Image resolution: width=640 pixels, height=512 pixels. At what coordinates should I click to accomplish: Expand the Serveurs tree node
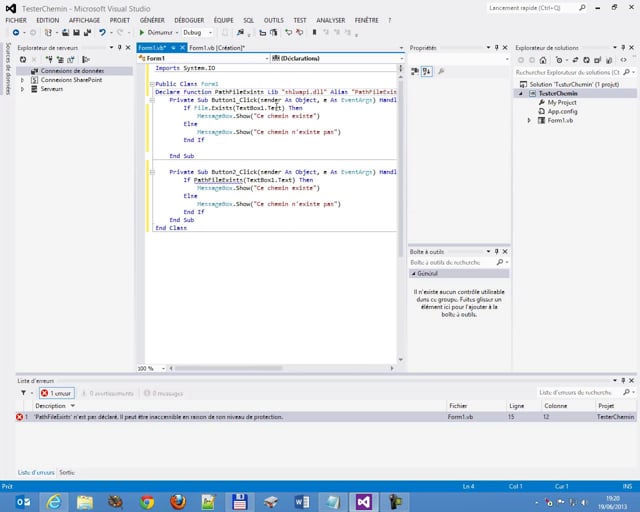[x=23, y=89]
